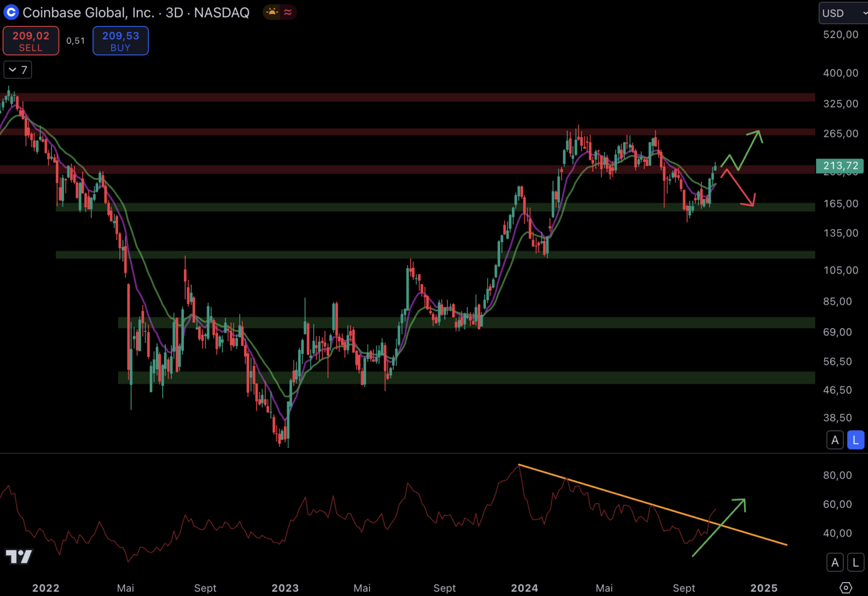Click the Coinbase Global, Inc. symbol title
The width and height of the screenshot is (868, 596).
point(88,12)
